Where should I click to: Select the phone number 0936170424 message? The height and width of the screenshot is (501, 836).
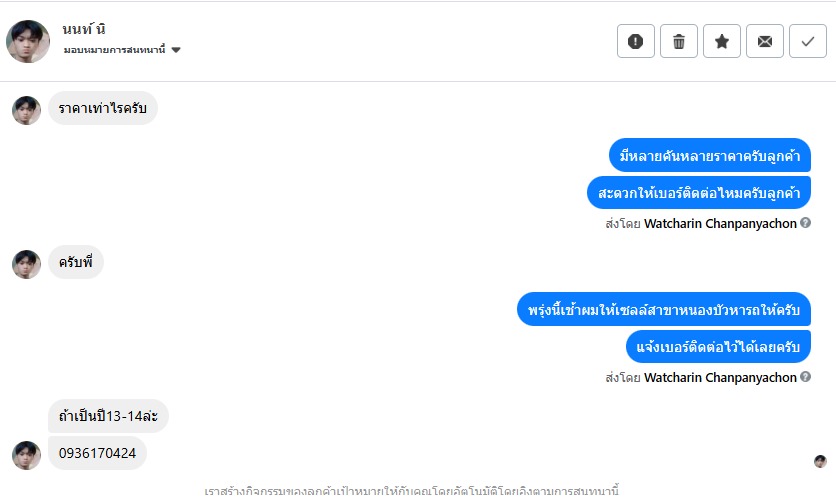point(97,453)
